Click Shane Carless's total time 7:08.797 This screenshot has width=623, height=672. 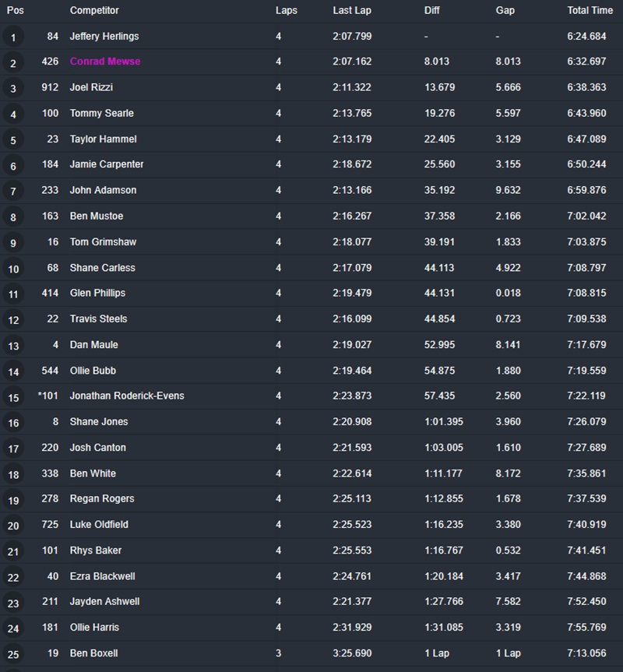(587, 267)
